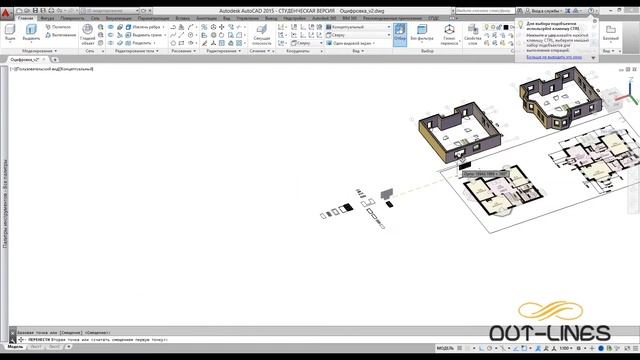640x360 pixels.
Task: Click Save in the quick access toolbar
Action: tap(35, 11)
